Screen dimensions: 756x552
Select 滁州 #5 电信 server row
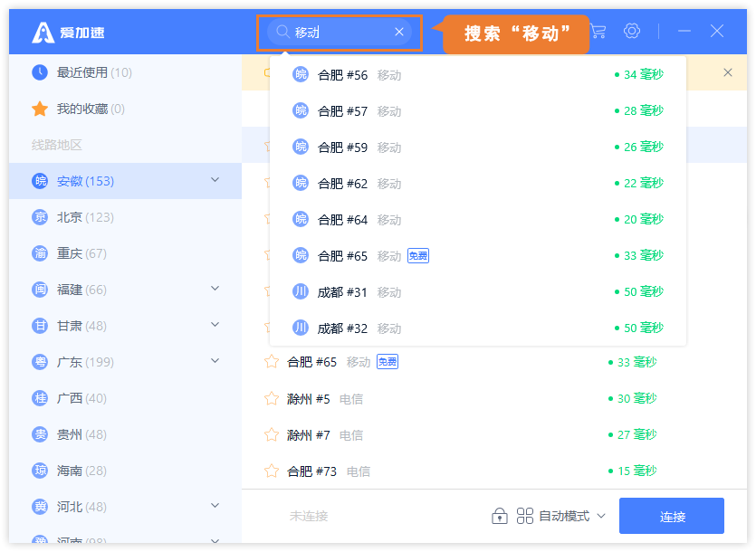pyautogui.click(x=494, y=398)
